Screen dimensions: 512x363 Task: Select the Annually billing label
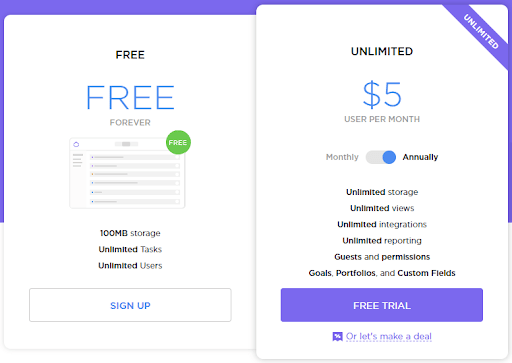tap(420, 157)
